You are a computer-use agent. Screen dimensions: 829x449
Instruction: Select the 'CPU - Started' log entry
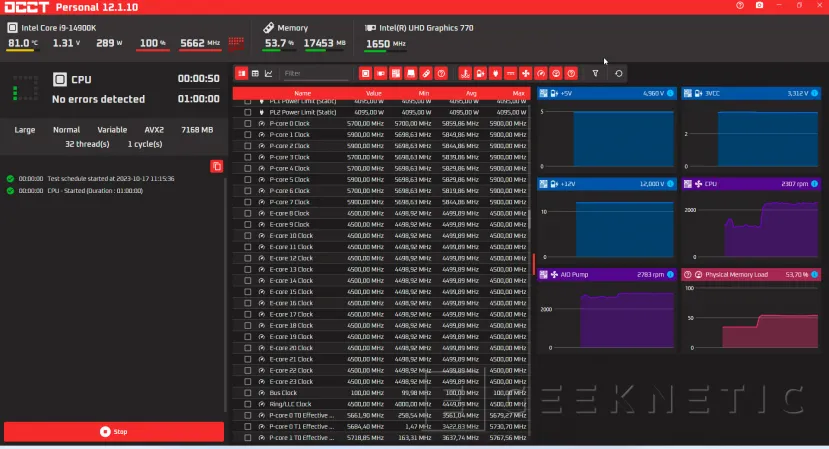[95, 191]
